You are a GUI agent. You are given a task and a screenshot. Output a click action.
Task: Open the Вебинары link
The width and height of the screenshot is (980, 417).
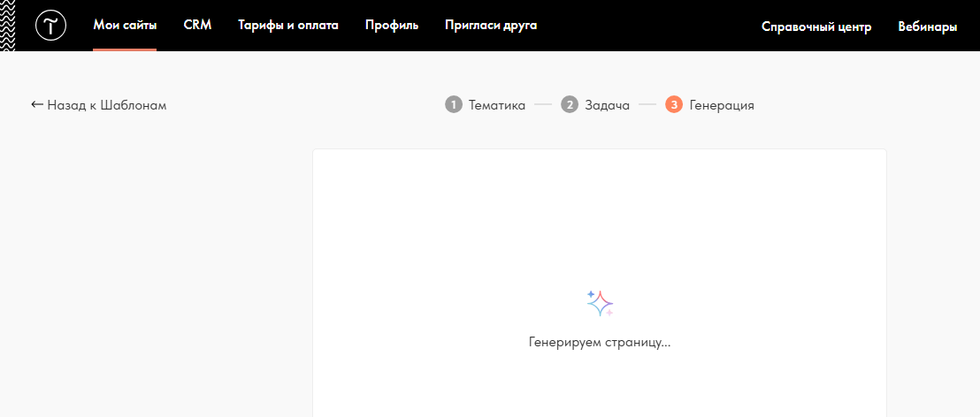928,27
